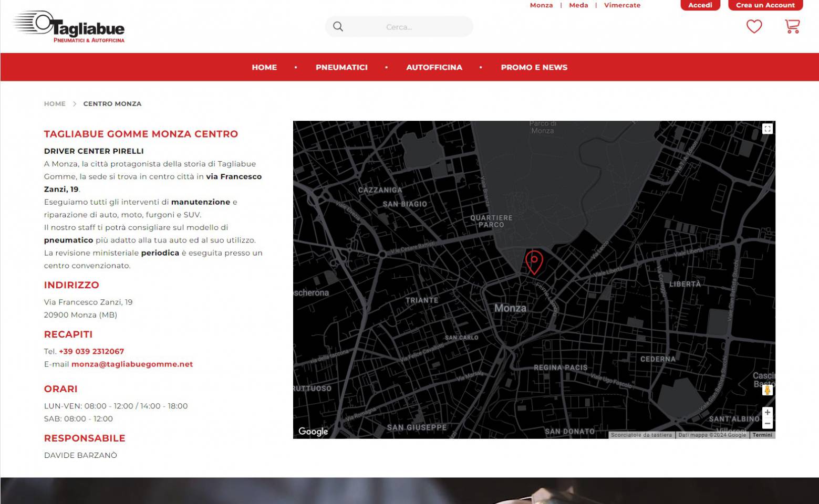The image size is (819, 504).
Task: Click the LIBERTÀ label on map
Action: (x=685, y=284)
